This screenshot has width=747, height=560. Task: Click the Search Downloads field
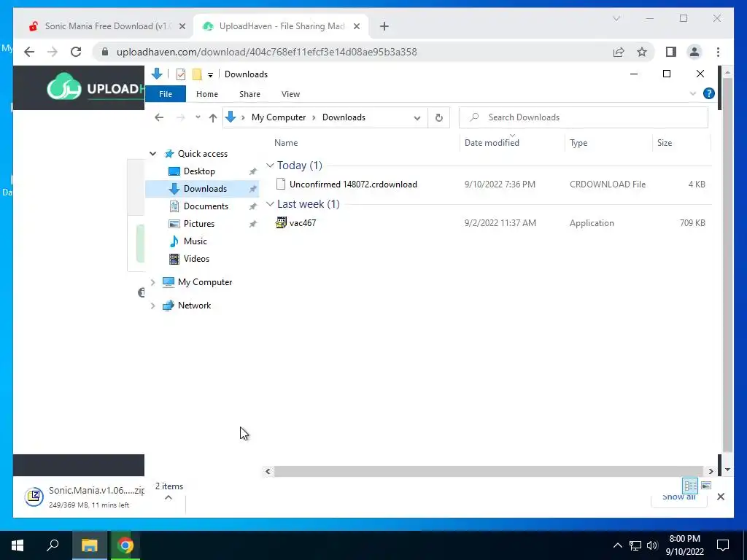[x=583, y=117]
